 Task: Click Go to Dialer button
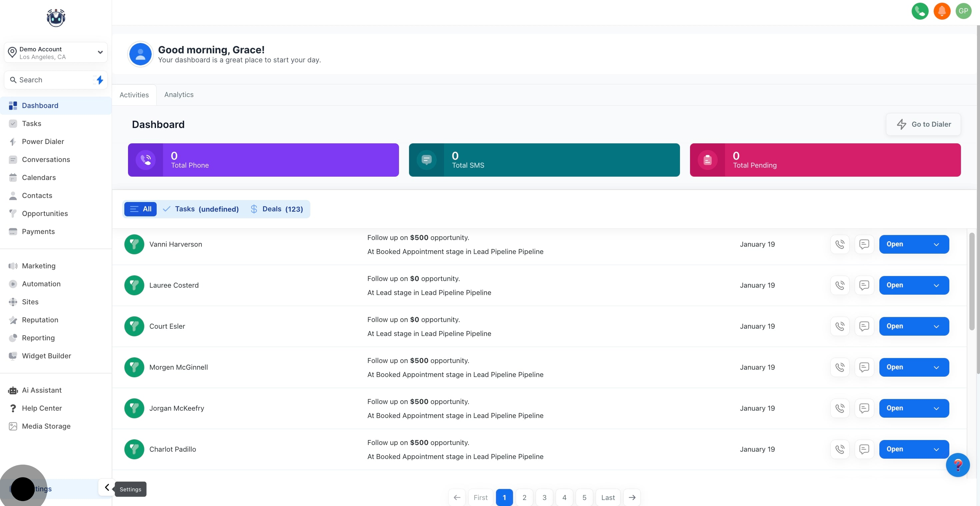pos(923,124)
